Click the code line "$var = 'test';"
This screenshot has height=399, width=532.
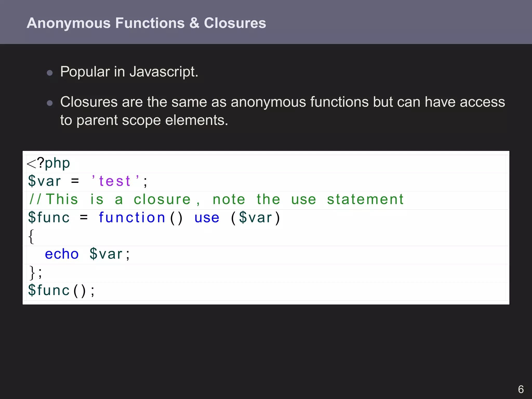(88, 181)
